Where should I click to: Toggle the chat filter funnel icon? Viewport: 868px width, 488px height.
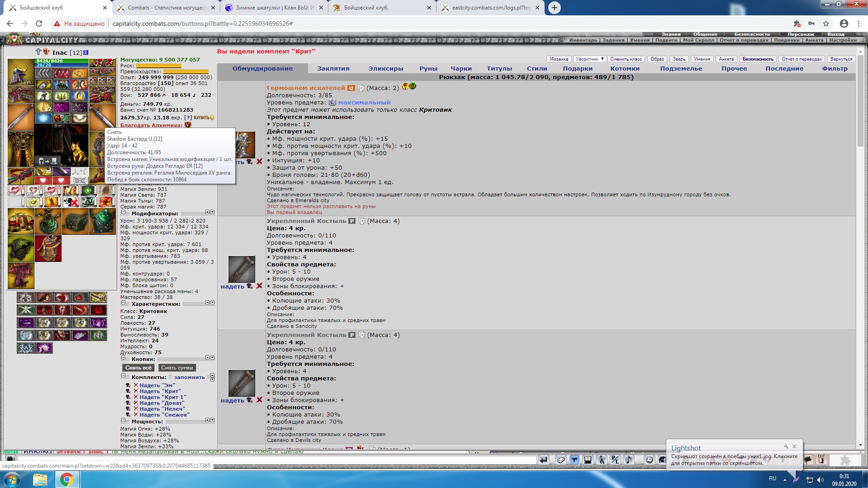coord(574,460)
